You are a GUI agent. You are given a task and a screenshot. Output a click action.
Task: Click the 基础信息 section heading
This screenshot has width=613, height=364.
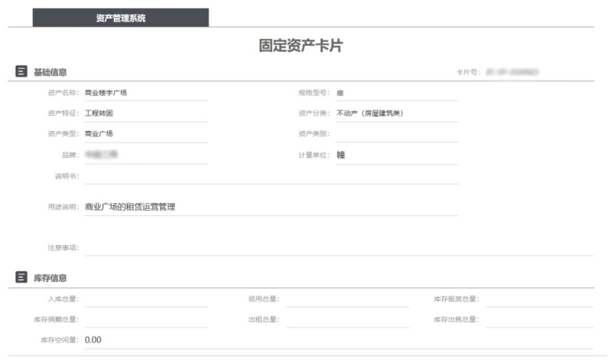50,72
